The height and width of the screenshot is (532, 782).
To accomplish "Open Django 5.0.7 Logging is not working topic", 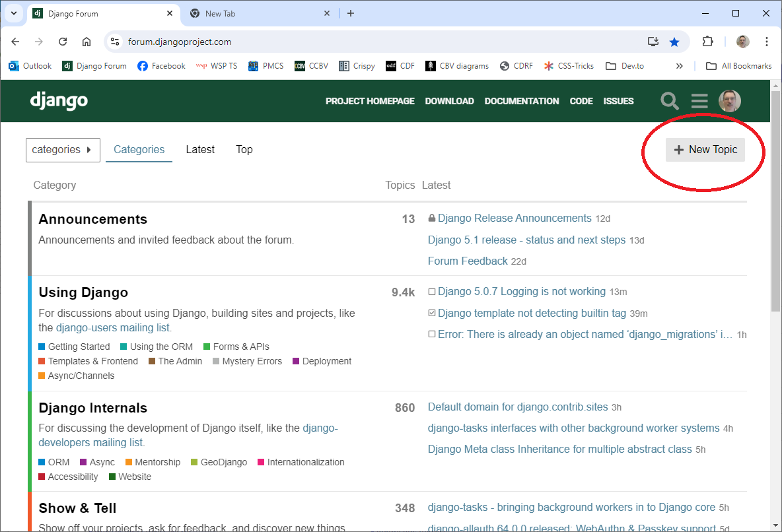I will pos(522,292).
